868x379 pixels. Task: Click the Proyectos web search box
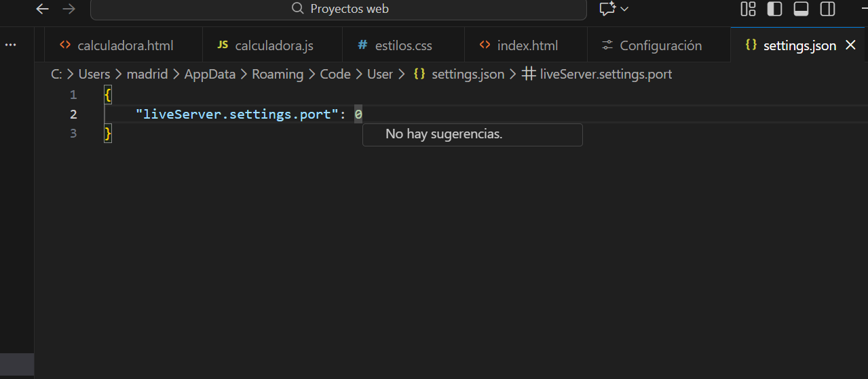click(x=338, y=9)
